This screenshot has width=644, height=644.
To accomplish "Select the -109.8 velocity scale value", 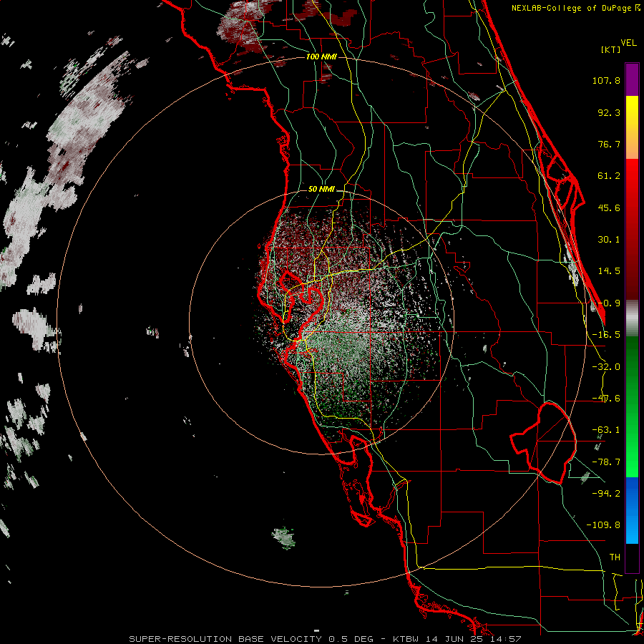I will click(x=603, y=525).
